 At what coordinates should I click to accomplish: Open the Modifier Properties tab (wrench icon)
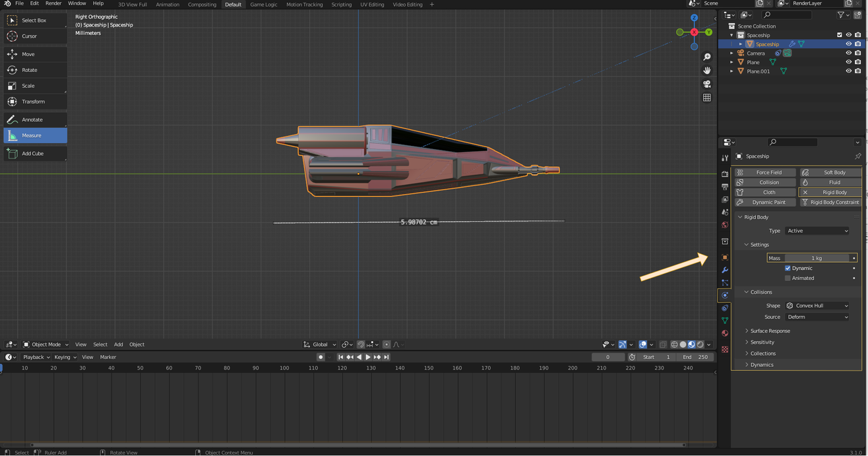tap(724, 270)
